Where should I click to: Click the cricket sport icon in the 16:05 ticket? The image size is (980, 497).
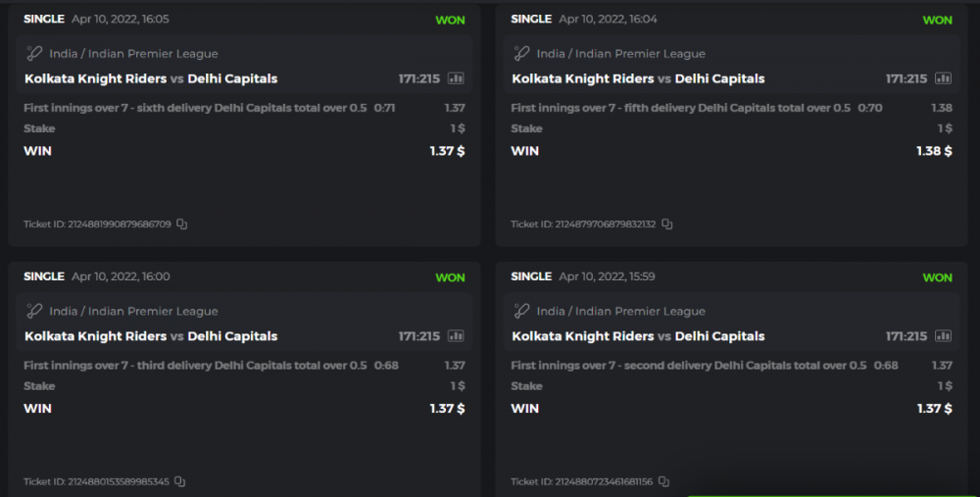click(x=34, y=54)
